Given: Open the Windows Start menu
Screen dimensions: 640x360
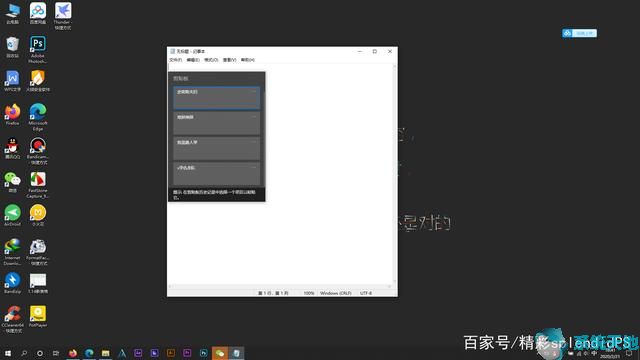Looking at the screenshot, I should [7, 353].
